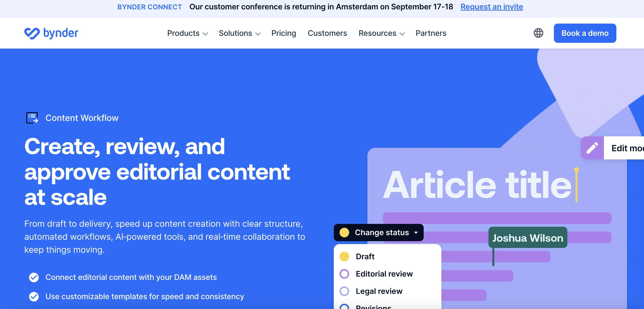This screenshot has height=309, width=644.
Task: Click checkmark icon beside customizable templates line
Action: tap(34, 296)
